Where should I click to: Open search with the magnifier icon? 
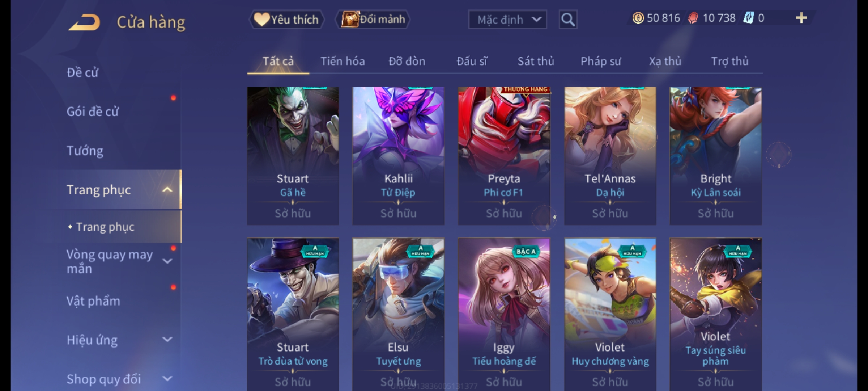coord(568,20)
